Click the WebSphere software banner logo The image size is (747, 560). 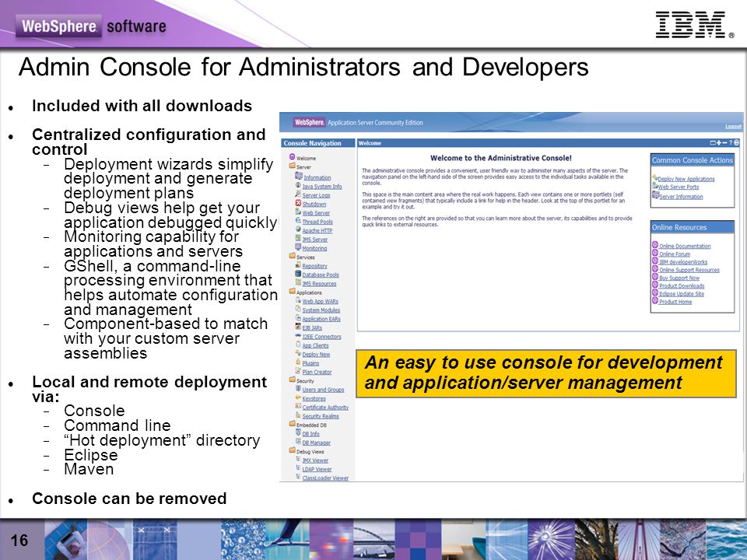point(91,26)
